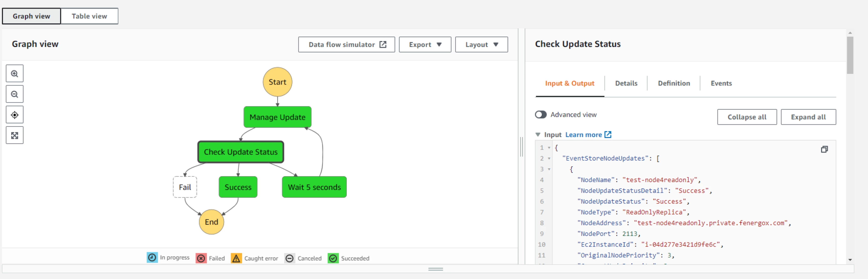The width and height of the screenshot is (868, 279).
Task: Switch to the Events tab
Action: coord(721,83)
